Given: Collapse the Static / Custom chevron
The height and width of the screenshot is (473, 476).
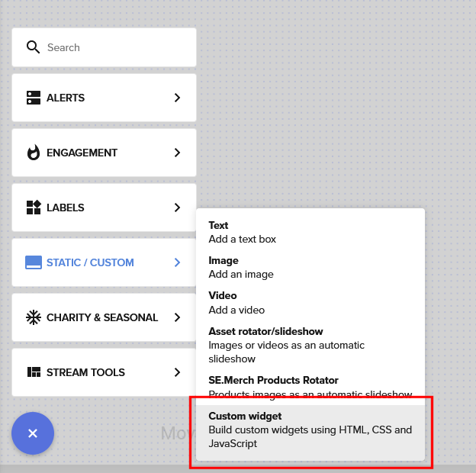Looking at the screenshot, I should pyautogui.click(x=177, y=262).
